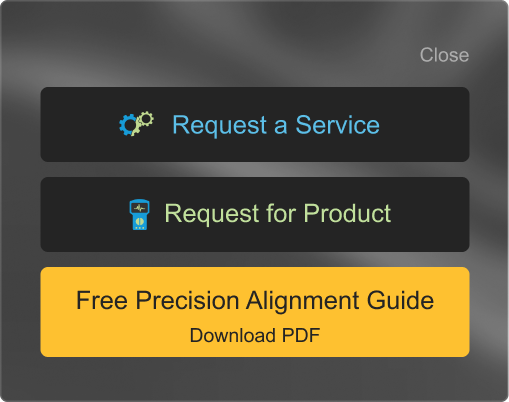Choose the Product word in the second button
The width and height of the screenshot is (509, 402).
point(347,213)
